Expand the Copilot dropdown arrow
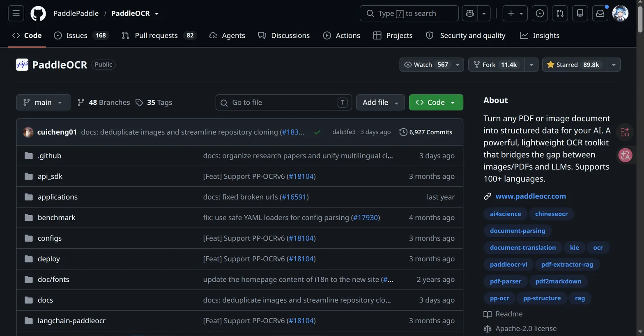Image resolution: width=644 pixels, height=336 pixels. [484, 14]
